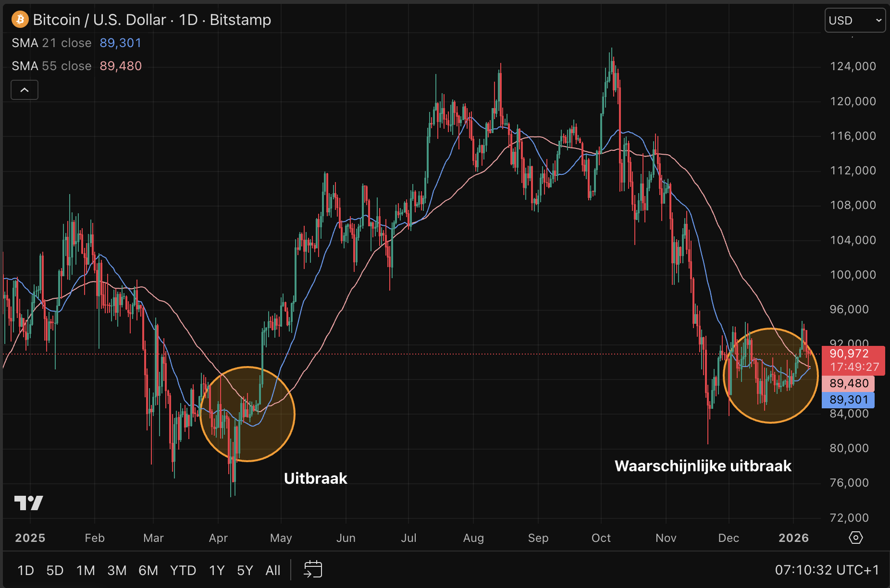
Task: Select the 1D time range
Action: point(25,570)
